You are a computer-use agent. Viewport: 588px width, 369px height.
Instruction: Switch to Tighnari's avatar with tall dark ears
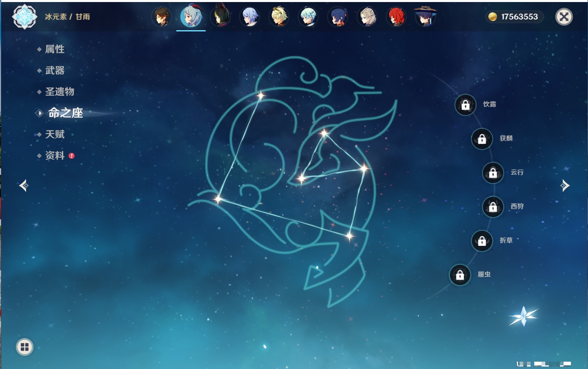[220, 17]
